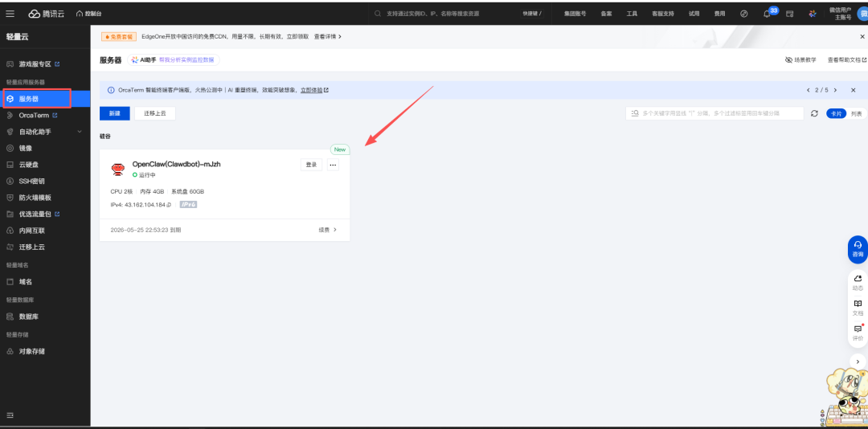Viewport: 868px width, 429px height.
Task: Click the 续费 renew link
Action: [x=327, y=230]
